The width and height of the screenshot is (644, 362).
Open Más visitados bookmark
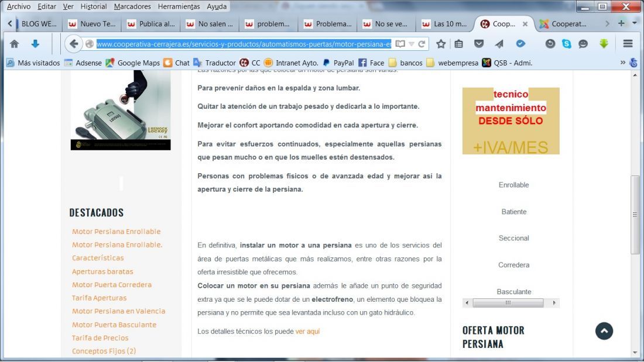coord(33,63)
